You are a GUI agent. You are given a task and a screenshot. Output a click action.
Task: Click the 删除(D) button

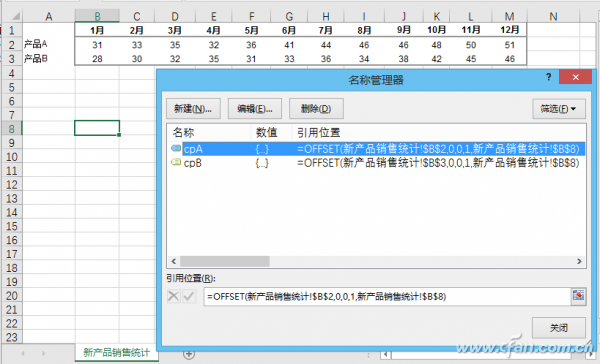(316, 109)
